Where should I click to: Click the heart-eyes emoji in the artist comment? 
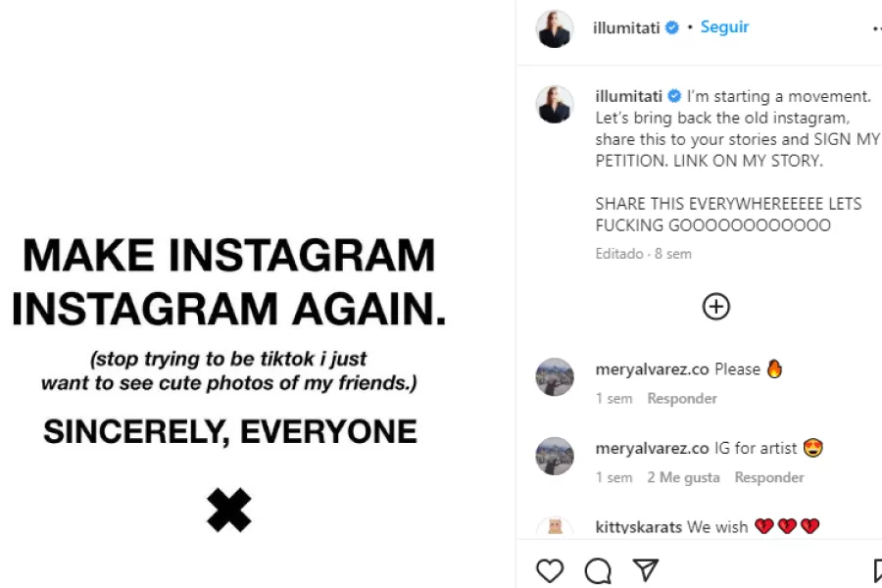point(814,447)
